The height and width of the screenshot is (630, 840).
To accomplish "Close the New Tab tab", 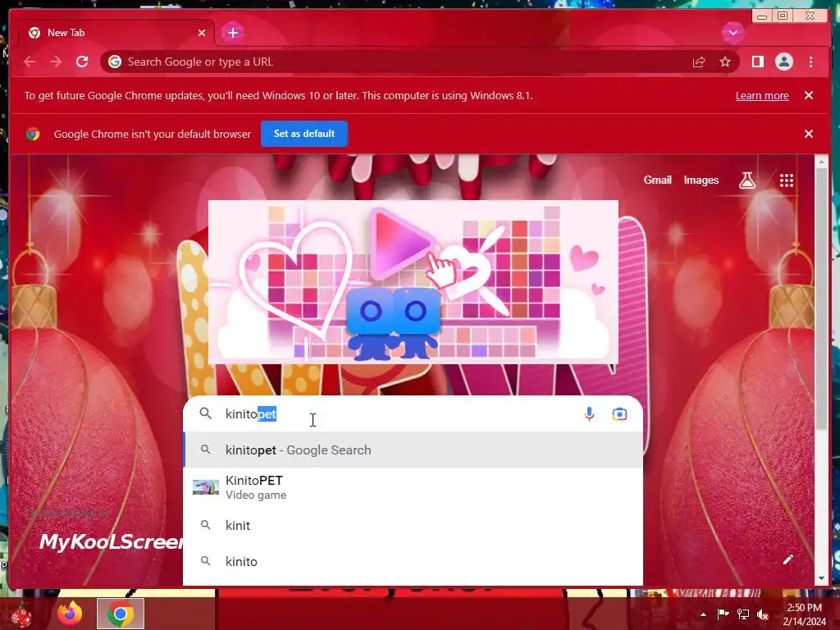I will point(202,33).
